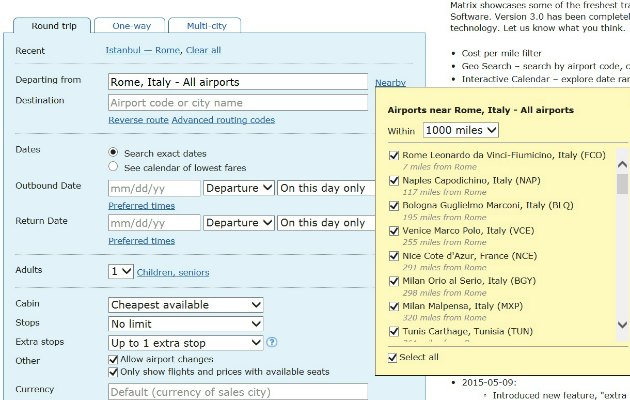This screenshot has width=630, height=400.
Task: Disable Allow airport changes checkbox
Action: click(114, 359)
